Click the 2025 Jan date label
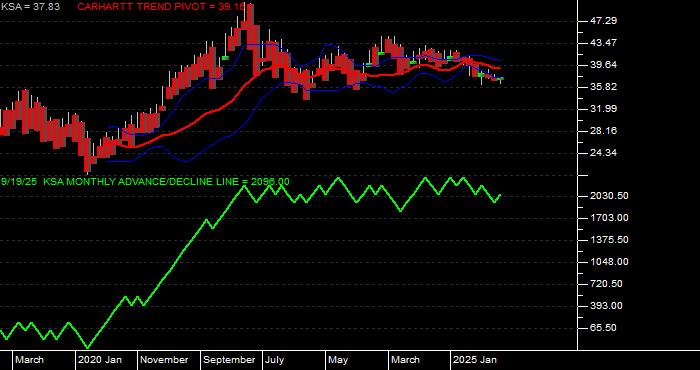Image resolution: width=700 pixels, height=370 pixels. tap(475, 360)
